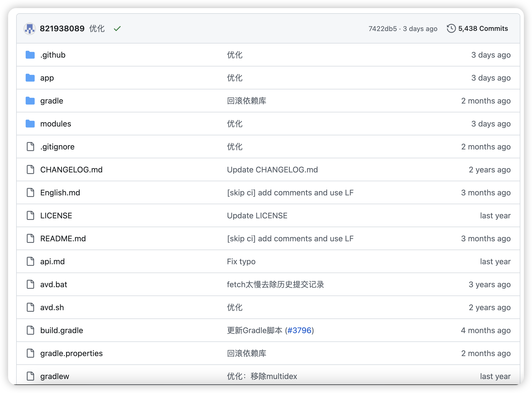This screenshot has height=393, width=532.
Task: Open the gradle.properties file
Action: tap(71, 354)
